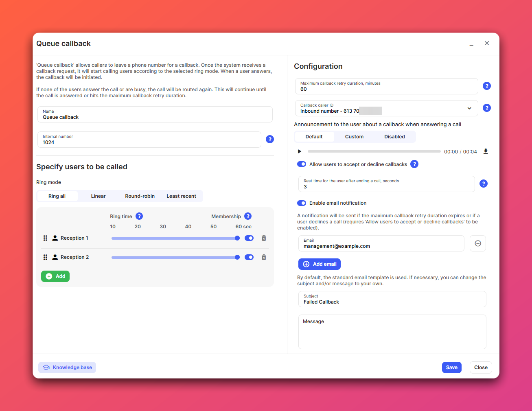The width and height of the screenshot is (532, 411).
Task: Play the default announcement audio
Action: point(300,151)
